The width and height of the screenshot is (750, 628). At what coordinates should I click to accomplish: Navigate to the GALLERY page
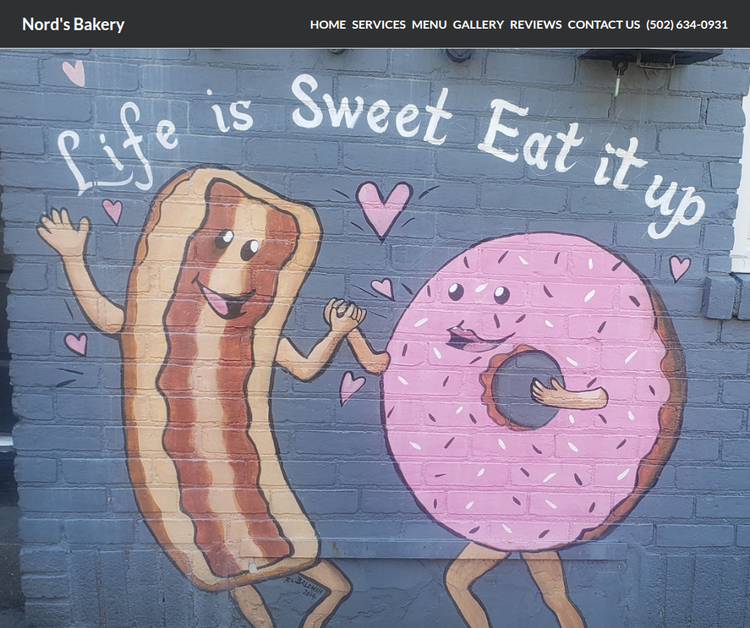478,24
